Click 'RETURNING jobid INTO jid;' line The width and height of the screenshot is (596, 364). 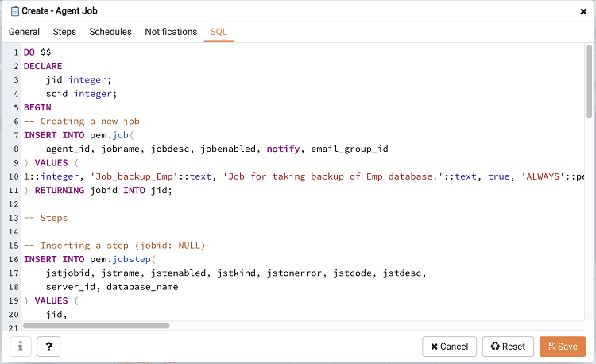[98, 190]
